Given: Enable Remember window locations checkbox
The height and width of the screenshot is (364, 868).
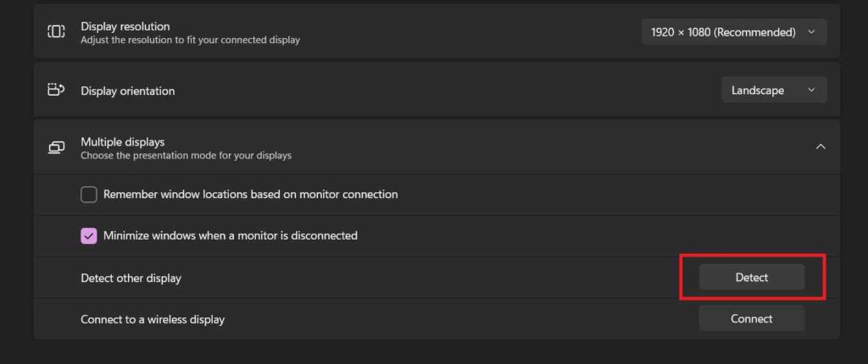Looking at the screenshot, I should pyautogui.click(x=88, y=195).
